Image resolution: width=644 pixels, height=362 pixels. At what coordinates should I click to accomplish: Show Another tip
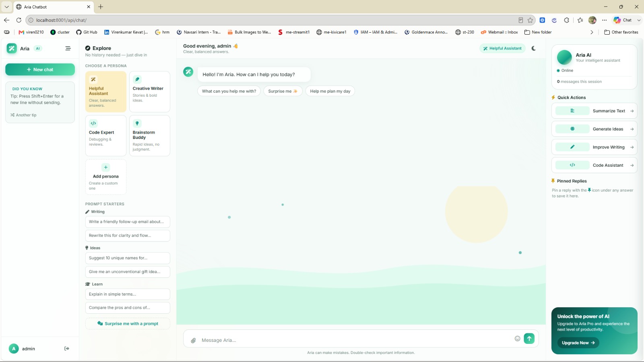tap(23, 115)
